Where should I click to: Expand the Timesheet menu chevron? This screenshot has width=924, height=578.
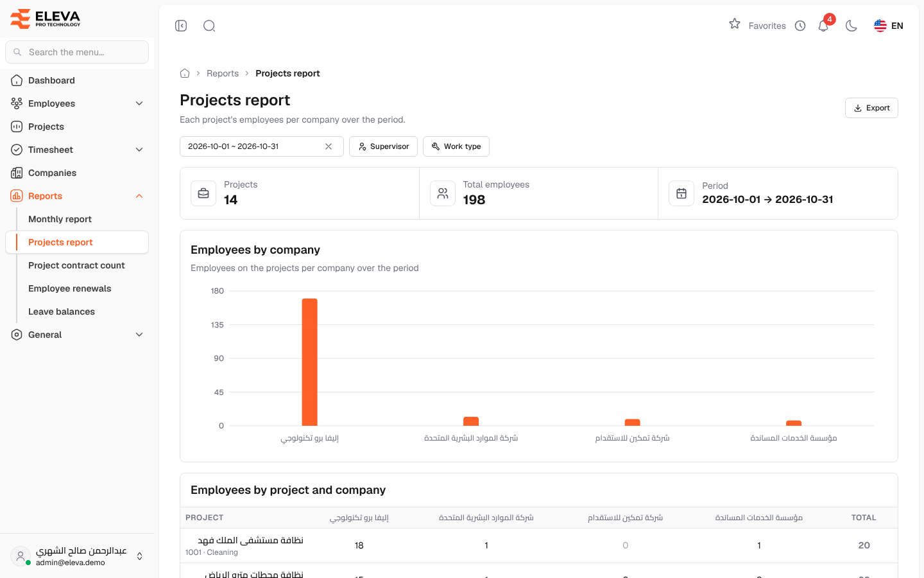[139, 150]
